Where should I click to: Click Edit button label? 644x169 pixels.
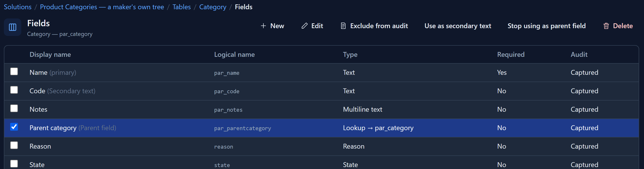(x=317, y=26)
